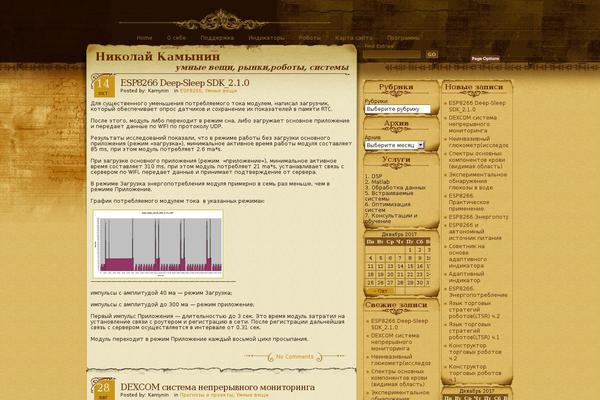Go to Поддержка in the top navigation
Viewport: 600px width, 400px height.
click(x=217, y=38)
